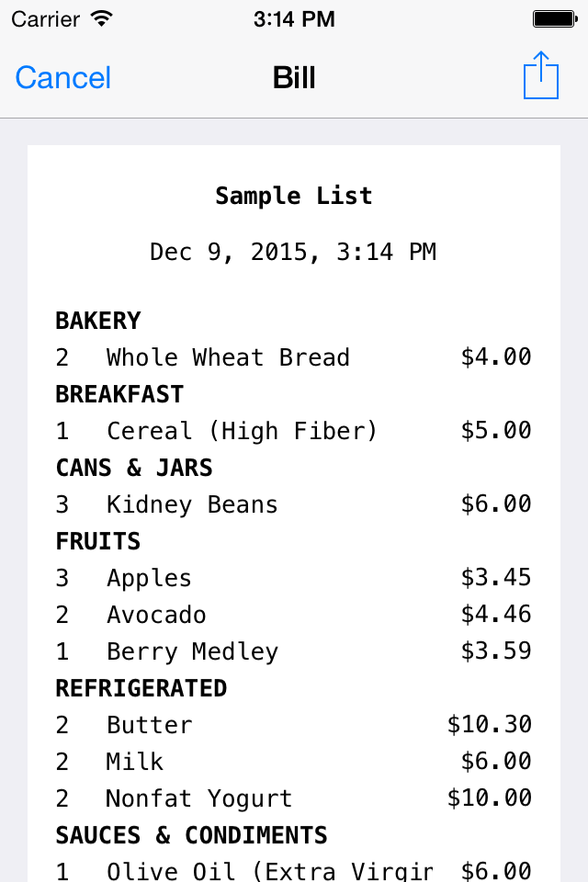Tap the Wi-Fi status icon
The height and width of the screenshot is (882, 588).
coord(101,19)
